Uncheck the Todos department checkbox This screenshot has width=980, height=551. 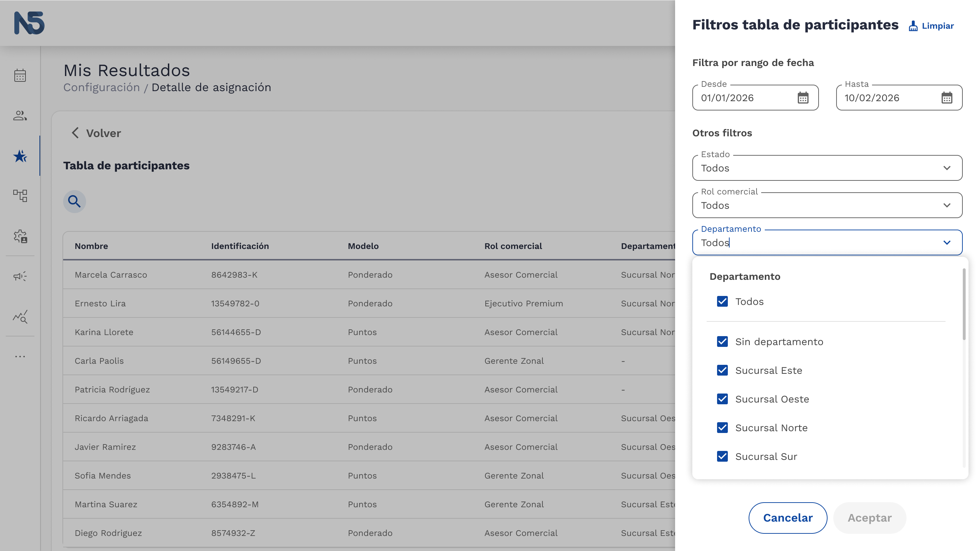(722, 301)
